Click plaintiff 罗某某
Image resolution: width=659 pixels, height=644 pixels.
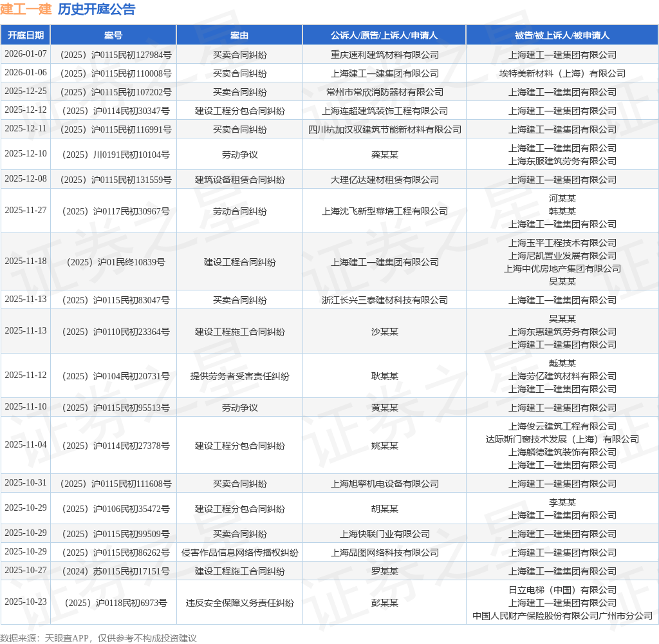385,571
